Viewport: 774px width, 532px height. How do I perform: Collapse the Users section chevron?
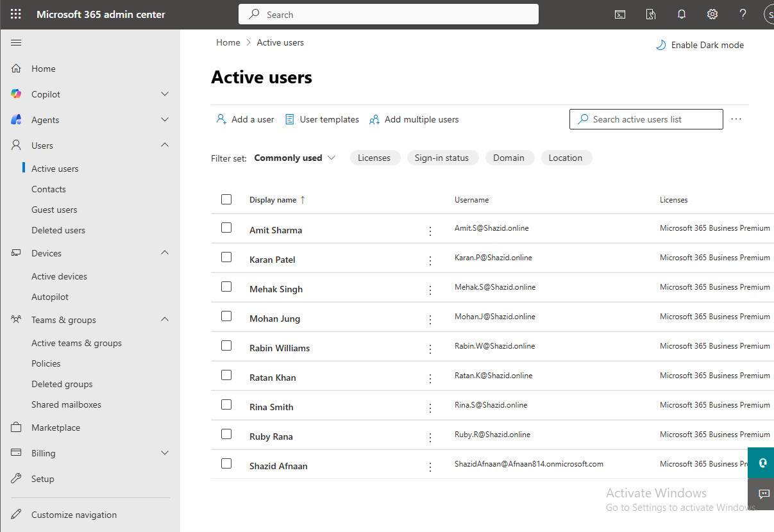click(x=165, y=145)
